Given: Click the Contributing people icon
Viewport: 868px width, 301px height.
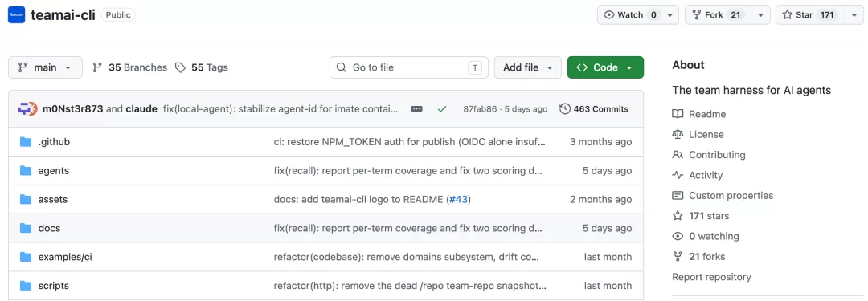Looking at the screenshot, I should pyautogui.click(x=678, y=155).
